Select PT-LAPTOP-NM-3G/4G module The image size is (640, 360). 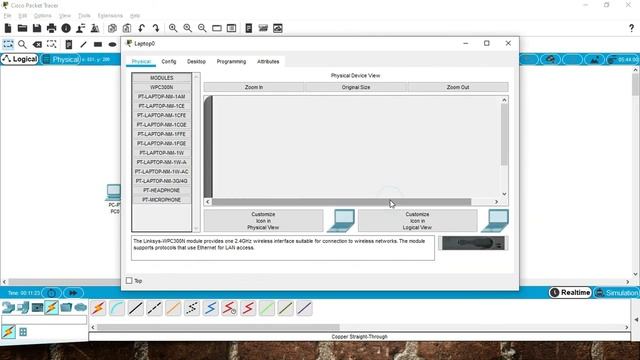pos(162,181)
